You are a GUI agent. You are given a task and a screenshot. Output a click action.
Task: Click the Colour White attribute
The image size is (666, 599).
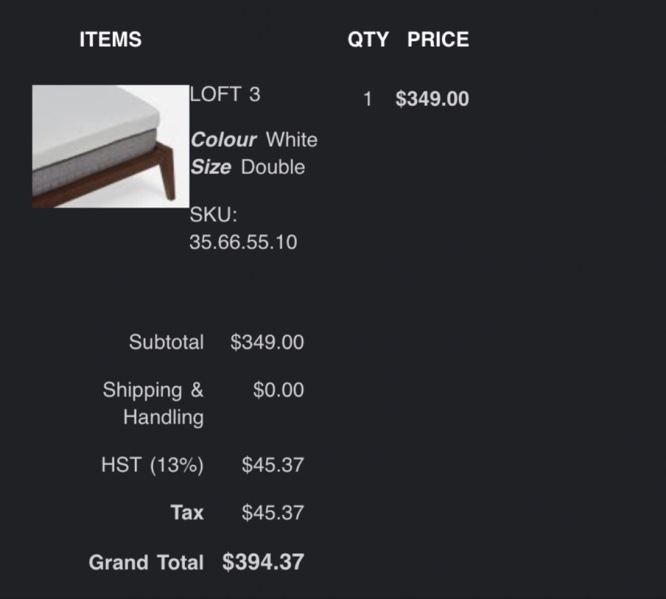click(x=254, y=140)
